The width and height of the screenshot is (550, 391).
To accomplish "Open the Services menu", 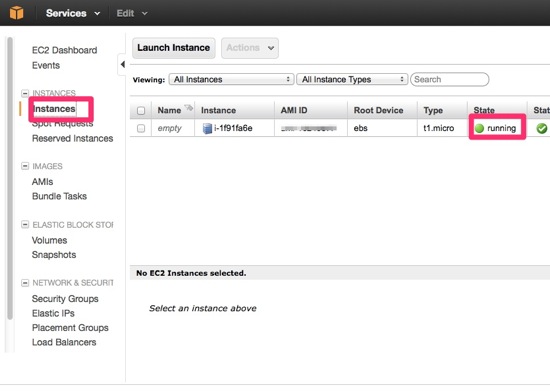I will tap(73, 13).
